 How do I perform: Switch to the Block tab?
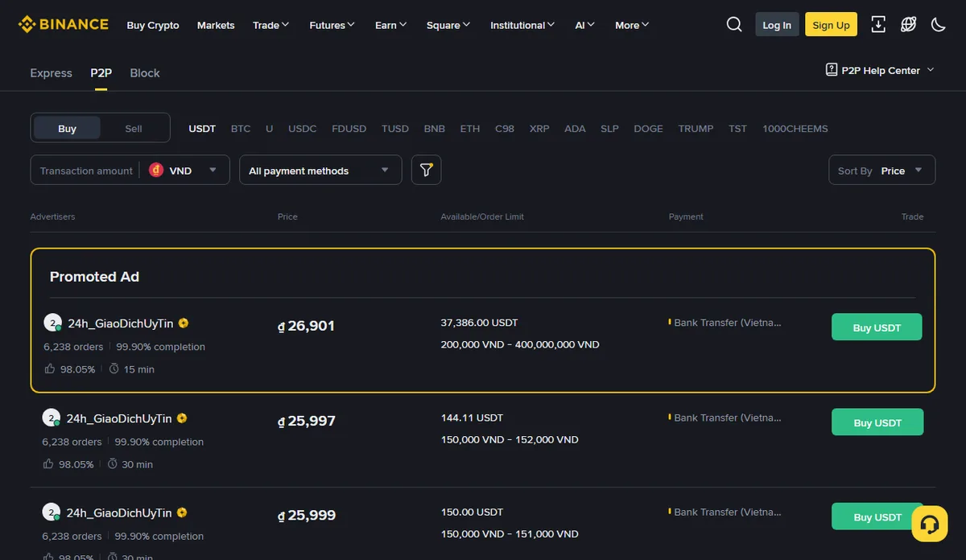click(x=145, y=72)
